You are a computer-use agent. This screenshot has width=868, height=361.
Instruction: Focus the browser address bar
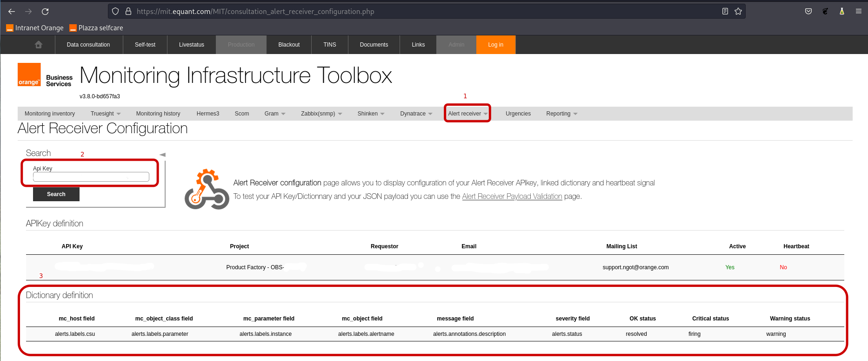426,11
